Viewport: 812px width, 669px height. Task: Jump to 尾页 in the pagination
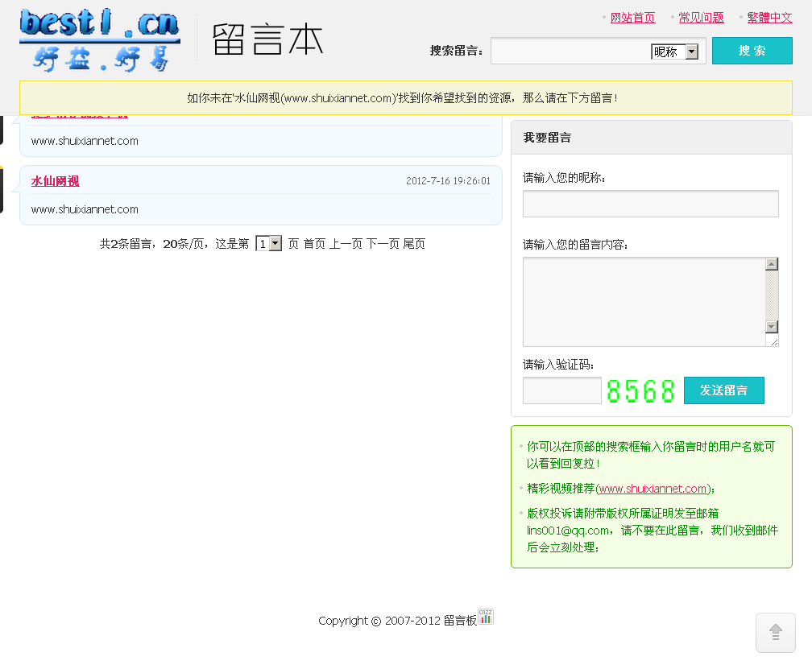coord(414,244)
